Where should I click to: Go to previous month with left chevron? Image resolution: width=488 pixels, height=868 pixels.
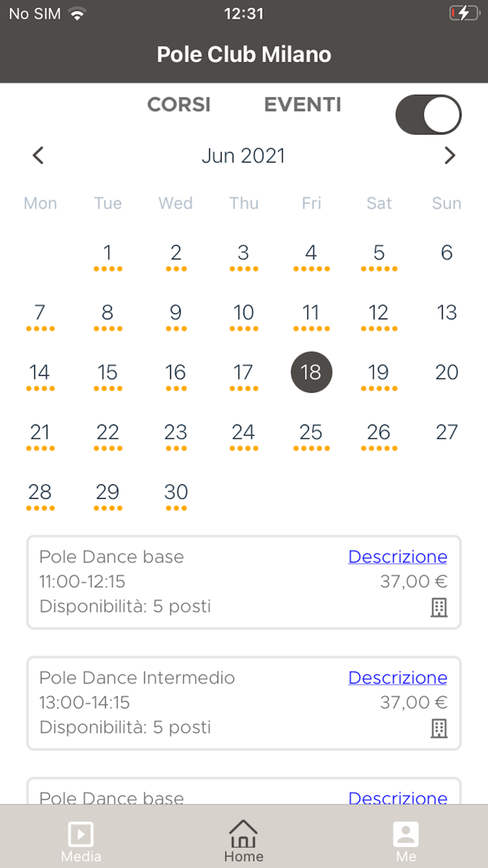38,155
